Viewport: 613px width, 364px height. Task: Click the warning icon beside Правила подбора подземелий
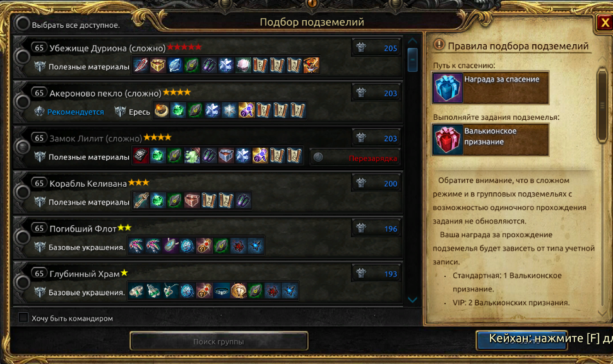[x=439, y=45]
